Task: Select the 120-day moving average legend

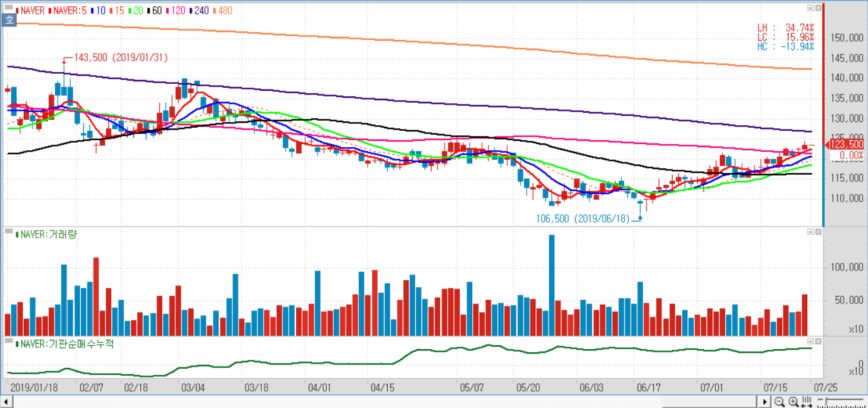Action: pyautogui.click(x=175, y=10)
